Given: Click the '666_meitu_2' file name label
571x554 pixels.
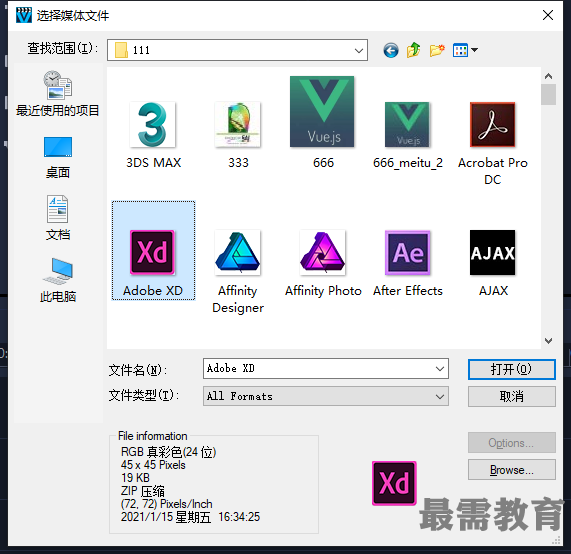Looking at the screenshot, I should pyautogui.click(x=407, y=163).
